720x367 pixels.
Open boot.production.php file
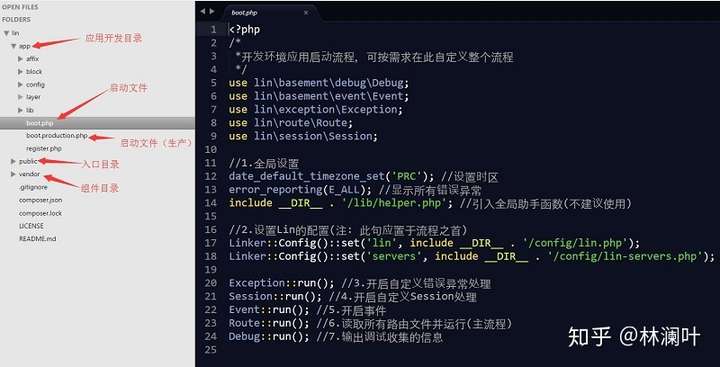57,136
